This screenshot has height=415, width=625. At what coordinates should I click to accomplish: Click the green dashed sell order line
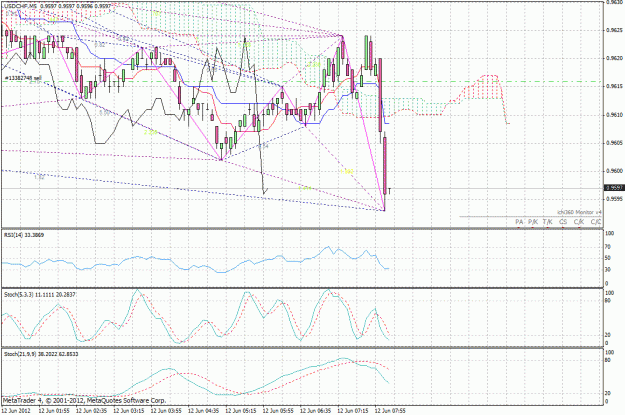click(301, 82)
